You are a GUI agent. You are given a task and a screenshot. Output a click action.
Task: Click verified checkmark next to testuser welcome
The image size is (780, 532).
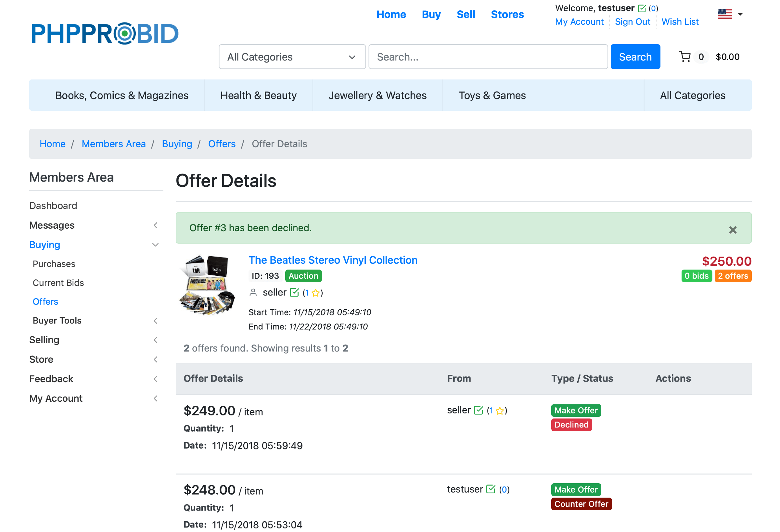coord(641,8)
